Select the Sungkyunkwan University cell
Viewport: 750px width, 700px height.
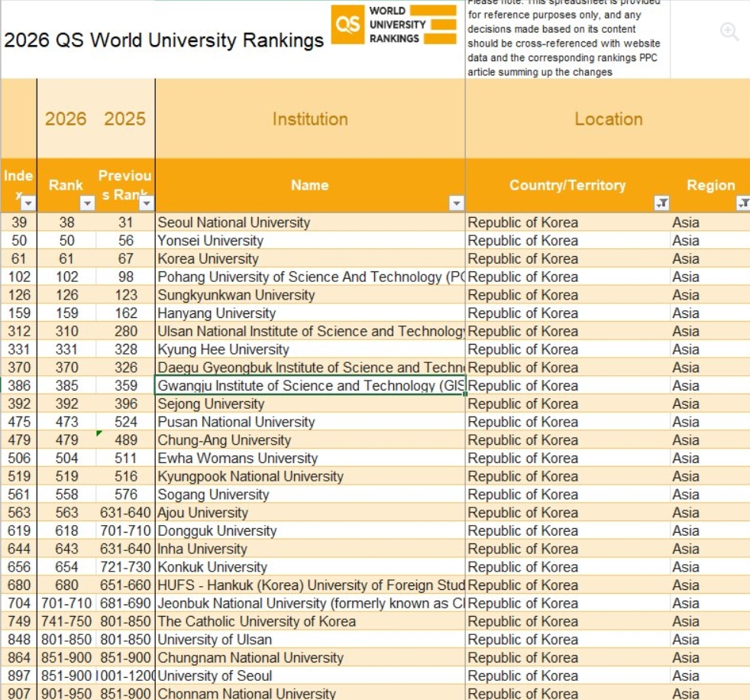click(x=310, y=295)
